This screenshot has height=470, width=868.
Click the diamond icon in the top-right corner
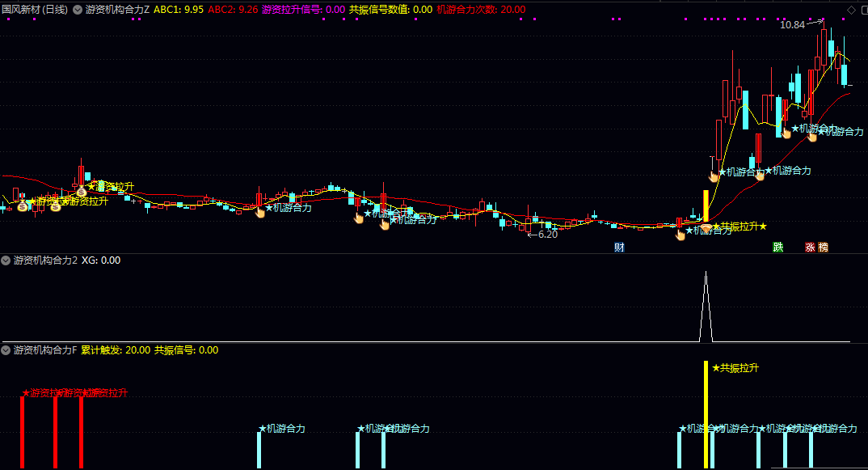(x=851, y=10)
